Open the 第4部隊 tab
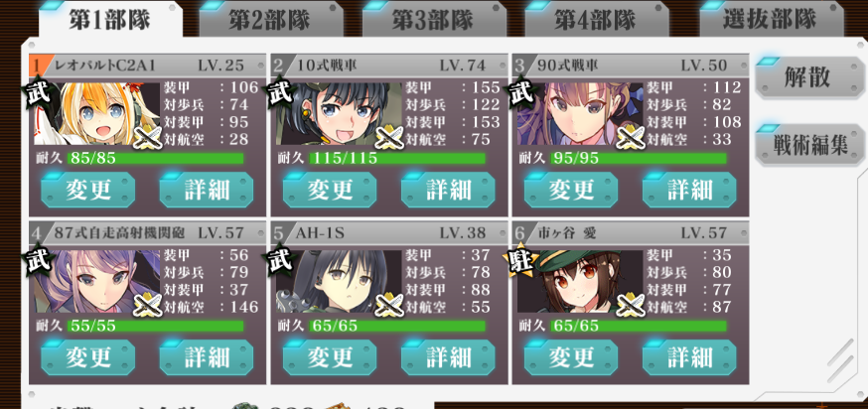 pos(595,21)
